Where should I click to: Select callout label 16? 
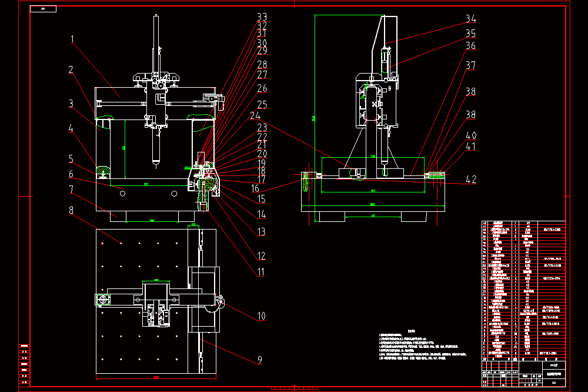click(x=255, y=188)
